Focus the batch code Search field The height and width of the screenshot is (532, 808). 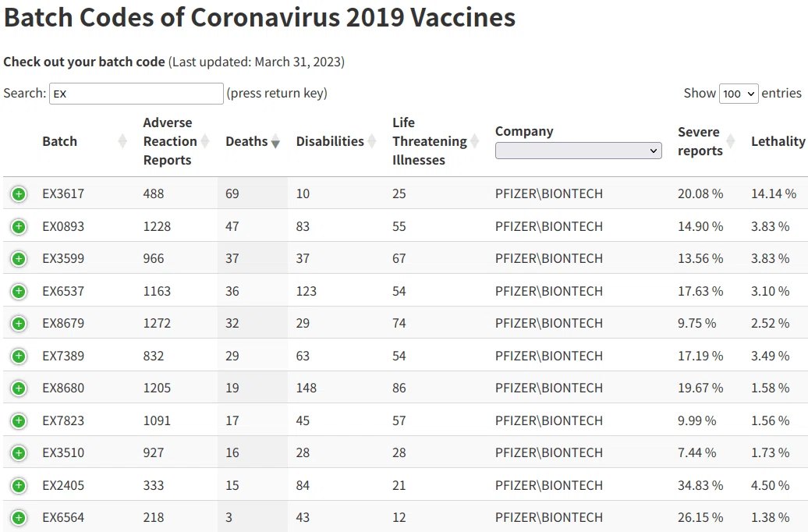(136, 94)
